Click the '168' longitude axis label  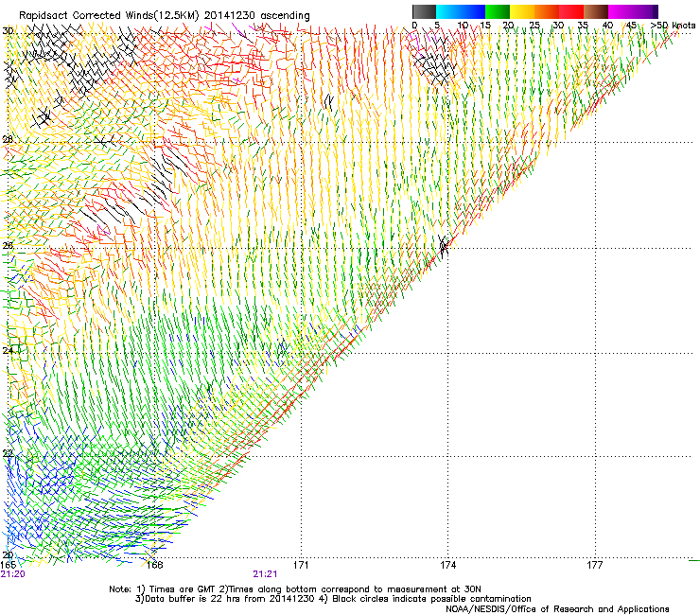(x=154, y=565)
